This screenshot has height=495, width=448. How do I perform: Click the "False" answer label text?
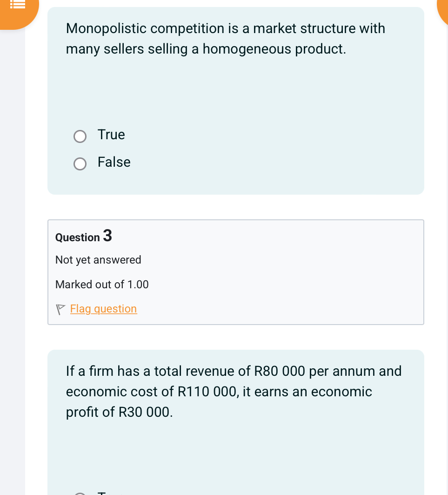114,162
